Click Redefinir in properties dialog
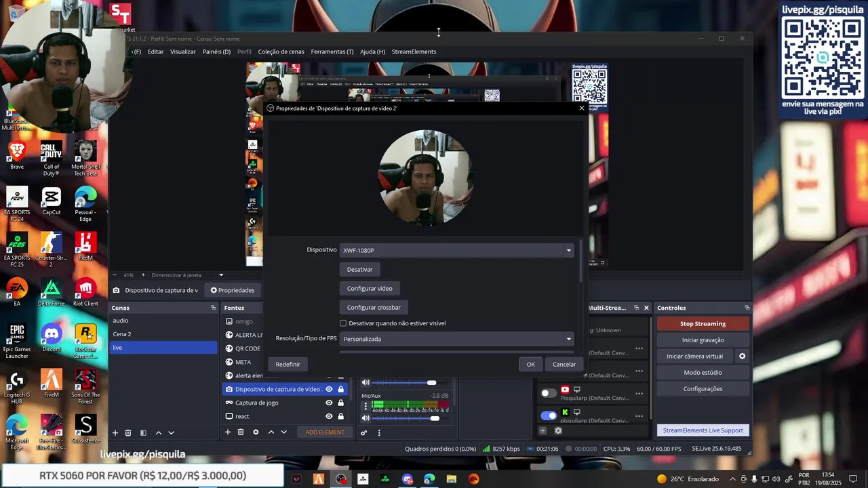 click(288, 364)
